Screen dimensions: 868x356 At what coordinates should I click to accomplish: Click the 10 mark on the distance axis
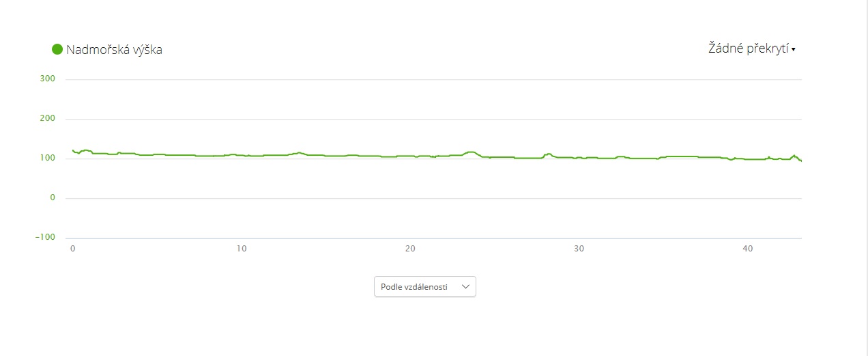click(242, 249)
